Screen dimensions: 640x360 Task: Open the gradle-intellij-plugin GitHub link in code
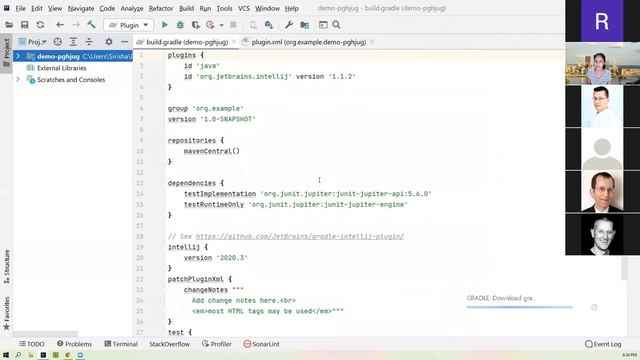pyautogui.click(x=300, y=236)
